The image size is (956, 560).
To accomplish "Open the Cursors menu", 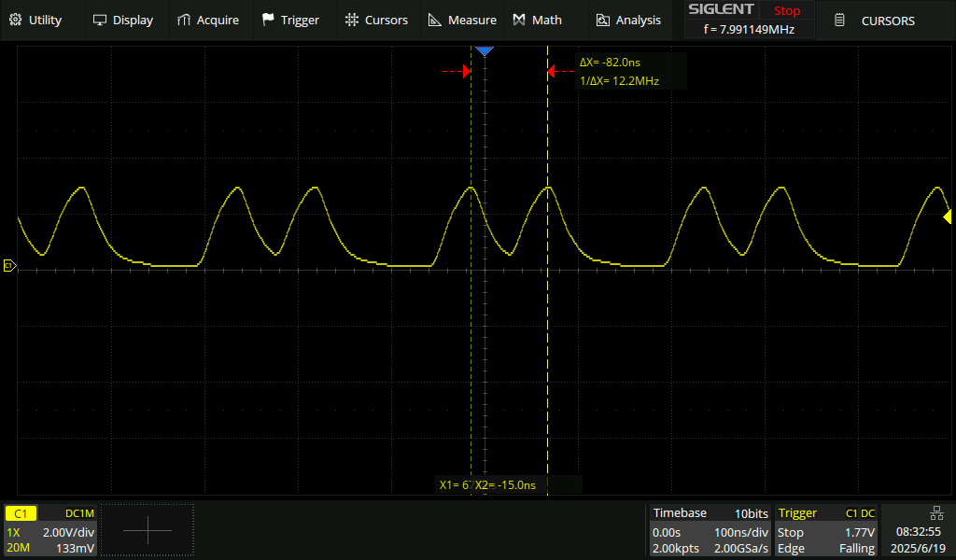I will [x=376, y=21].
